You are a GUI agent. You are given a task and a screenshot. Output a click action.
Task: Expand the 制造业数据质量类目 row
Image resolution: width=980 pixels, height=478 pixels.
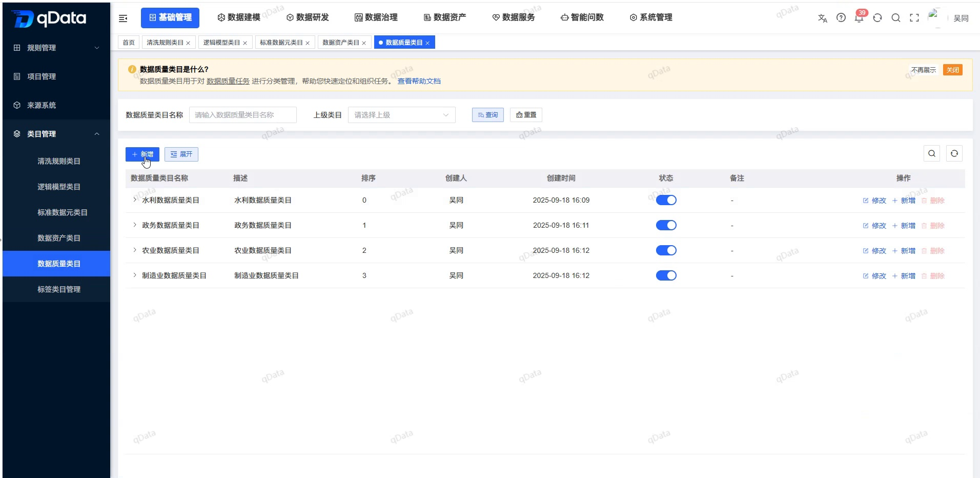(x=135, y=275)
